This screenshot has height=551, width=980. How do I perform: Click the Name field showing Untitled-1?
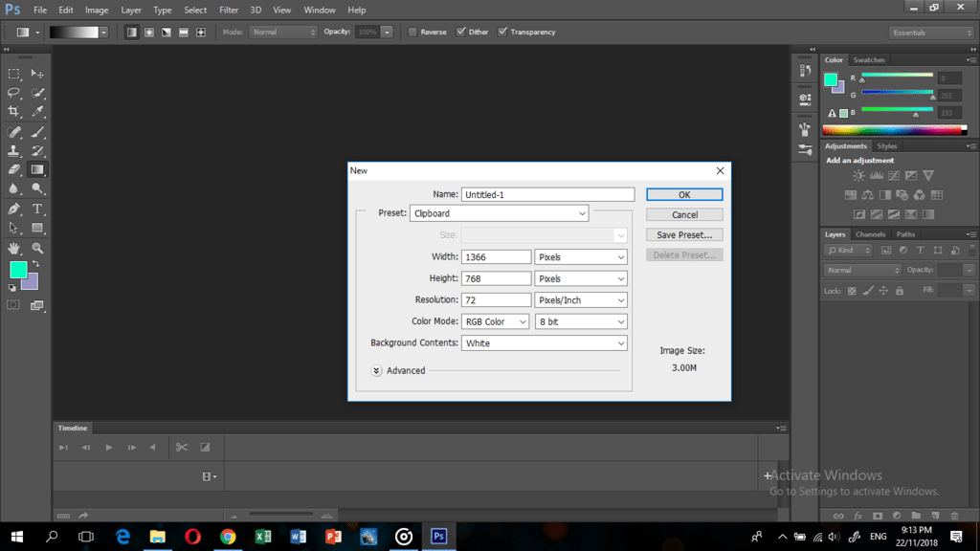[547, 193]
